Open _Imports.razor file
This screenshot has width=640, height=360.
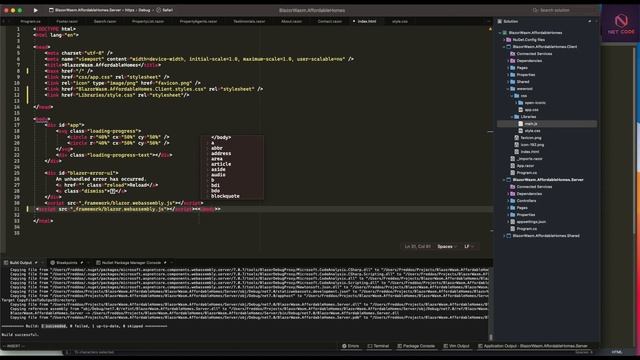coord(529,159)
